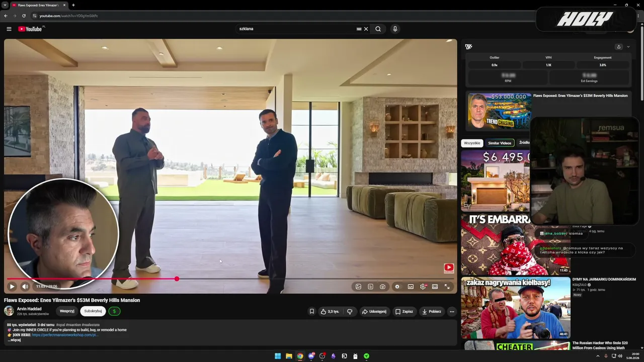
Task: Open the "IT'S EMBARRA" video thumbnail
Action: coord(515,244)
